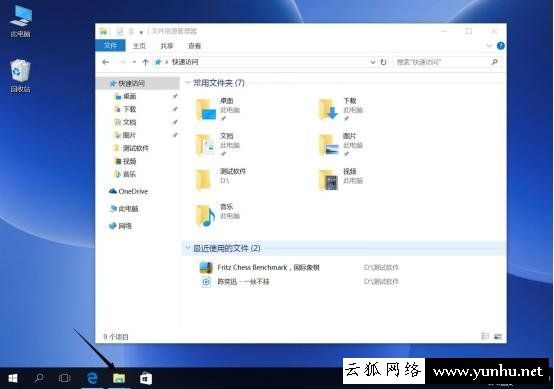Select 视频 in the navigation pane
Screen dimensions: 554x389
point(130,161)
